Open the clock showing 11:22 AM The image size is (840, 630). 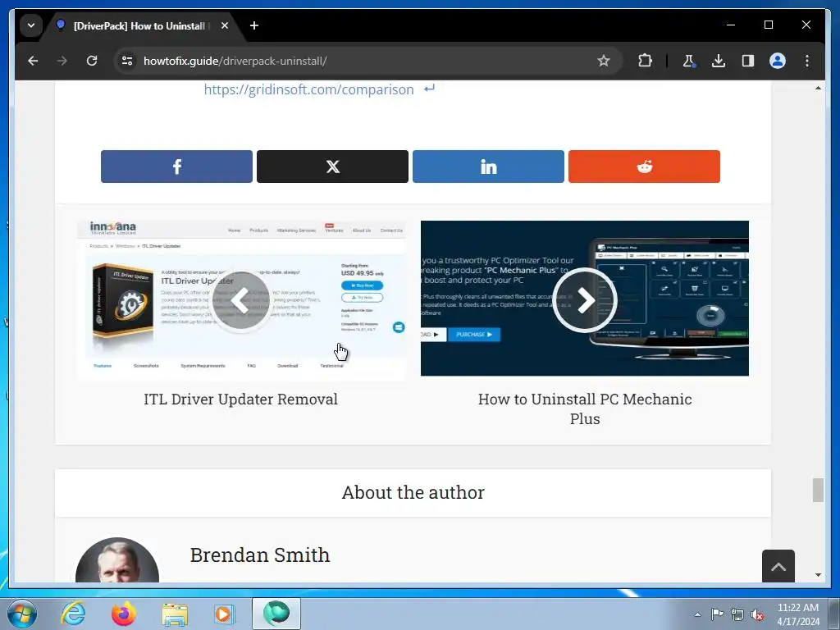coord(797,614)
